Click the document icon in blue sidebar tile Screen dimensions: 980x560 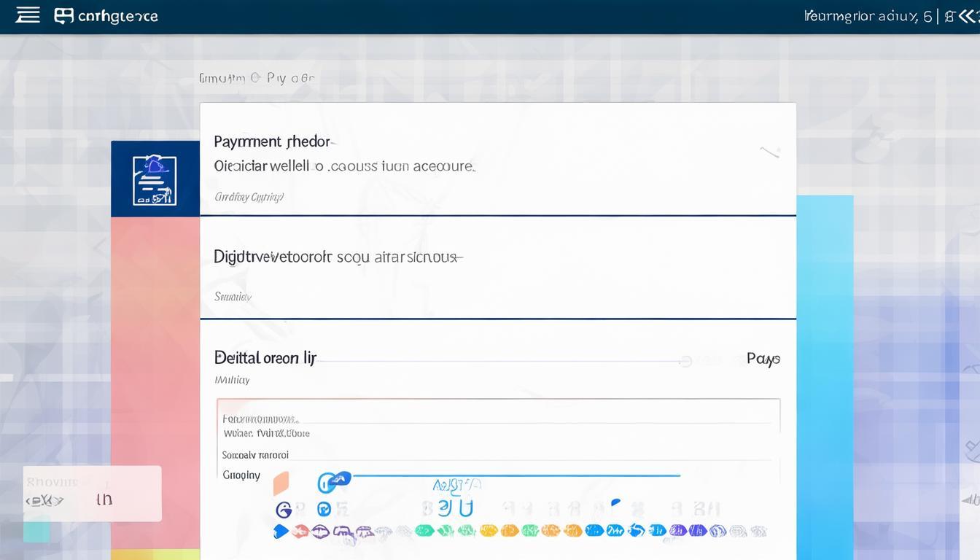[155, 179]
